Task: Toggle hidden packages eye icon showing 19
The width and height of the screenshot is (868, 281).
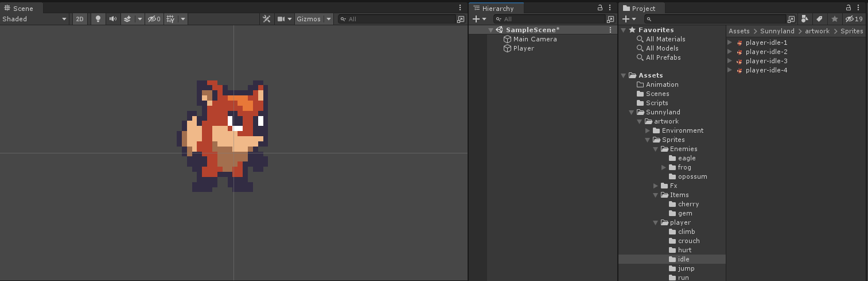Action: point(854,19)
